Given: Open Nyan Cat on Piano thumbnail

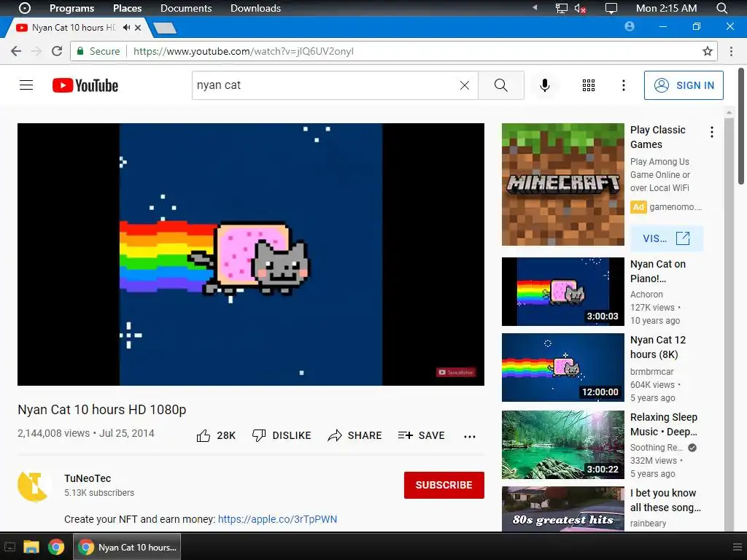Looking at the screenshot, I should [x=562, y=292].
